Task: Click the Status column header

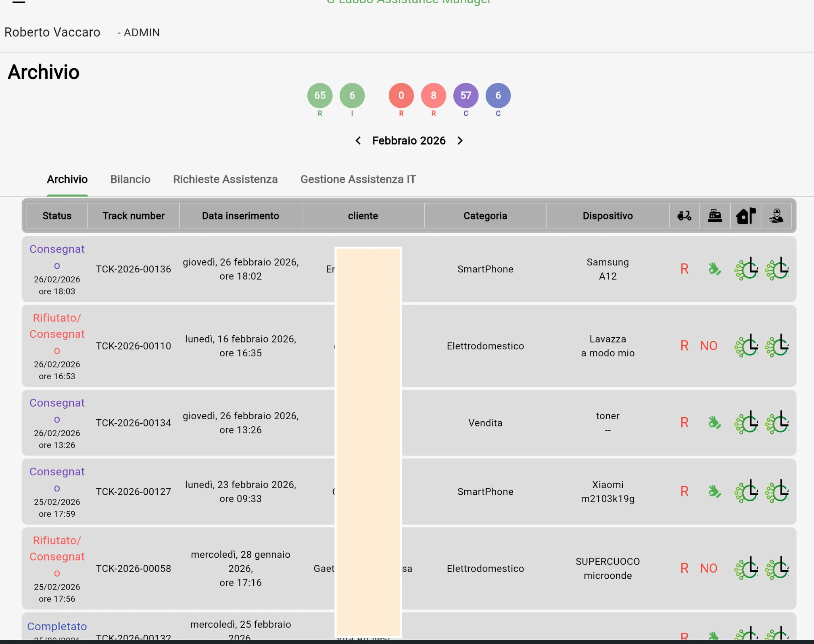Action: pos(57,216)
